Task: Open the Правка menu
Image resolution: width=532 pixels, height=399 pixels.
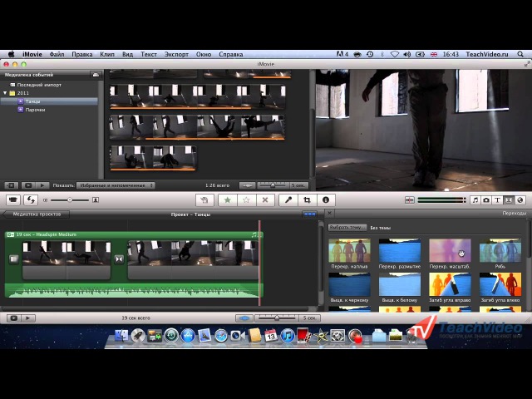Action: point(81,54)
